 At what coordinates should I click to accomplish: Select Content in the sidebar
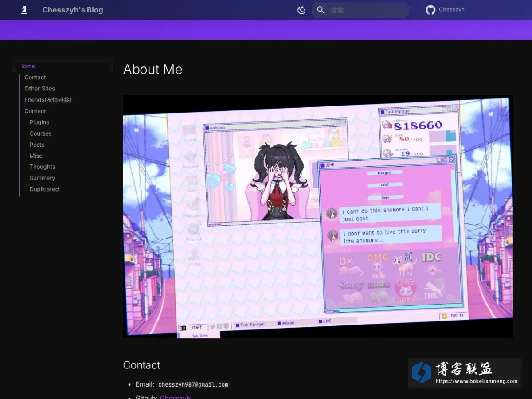coord(35,111)
